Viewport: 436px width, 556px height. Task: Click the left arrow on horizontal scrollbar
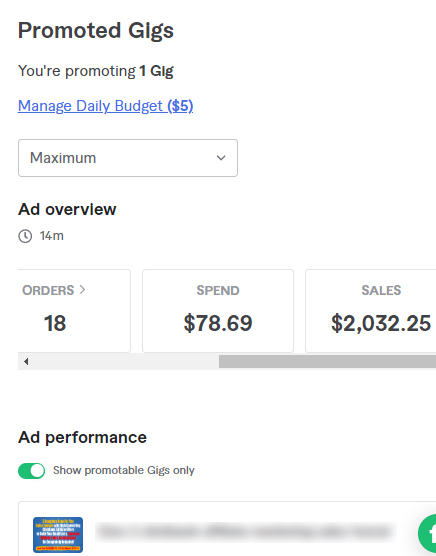click(x=26, y=361)
